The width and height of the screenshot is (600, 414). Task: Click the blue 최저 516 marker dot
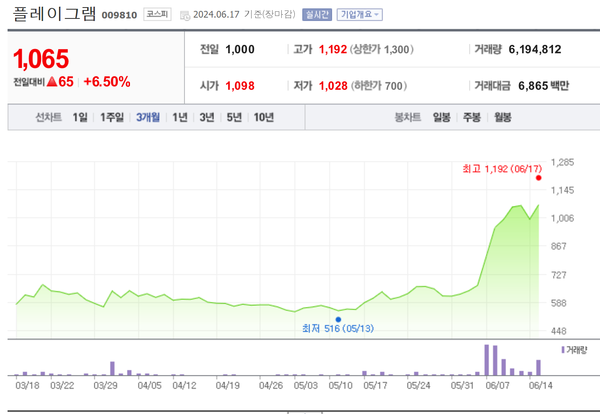click(x=338, y=319)
